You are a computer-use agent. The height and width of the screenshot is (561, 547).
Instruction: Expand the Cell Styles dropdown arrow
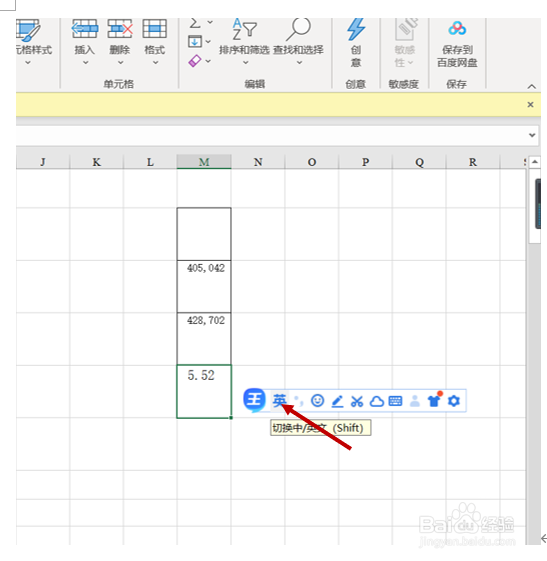point(28,63)
